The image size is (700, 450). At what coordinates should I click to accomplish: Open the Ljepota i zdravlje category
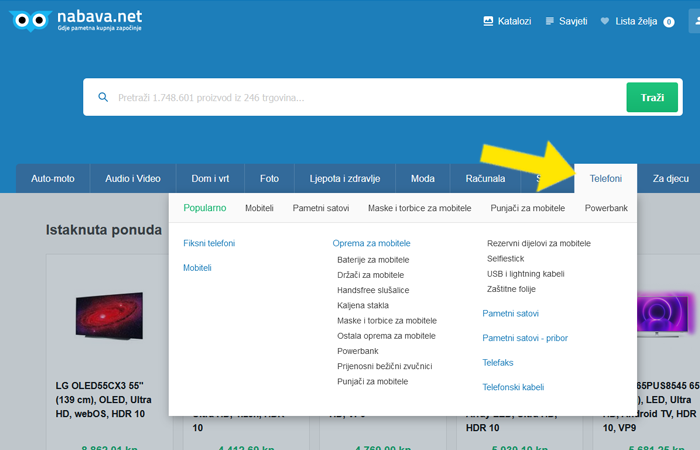click(345, 179)
